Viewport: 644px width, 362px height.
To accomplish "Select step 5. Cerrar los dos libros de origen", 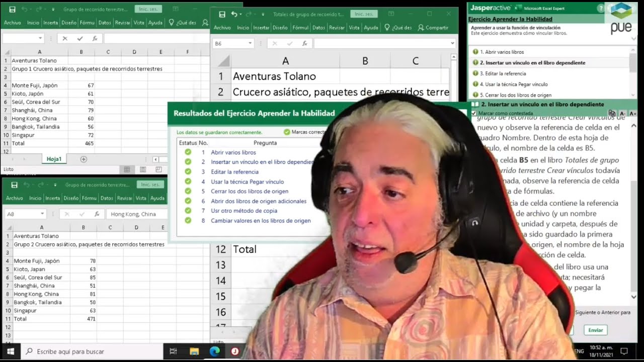I will 515,95.
